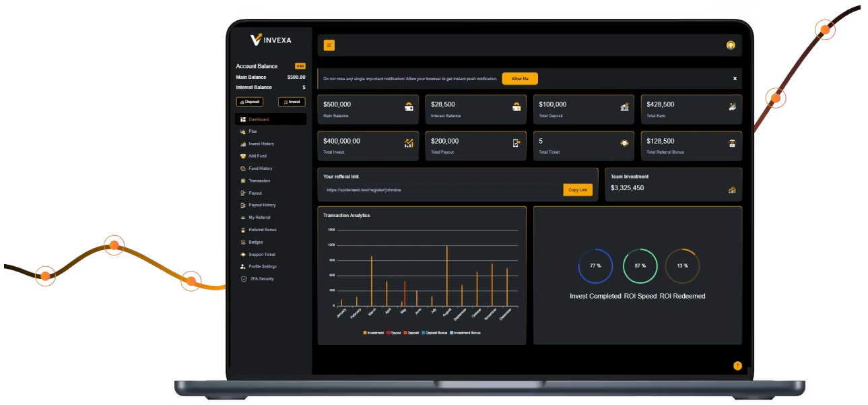
Task: Click the Team Investment chart icon
Action: coord(732,189)
